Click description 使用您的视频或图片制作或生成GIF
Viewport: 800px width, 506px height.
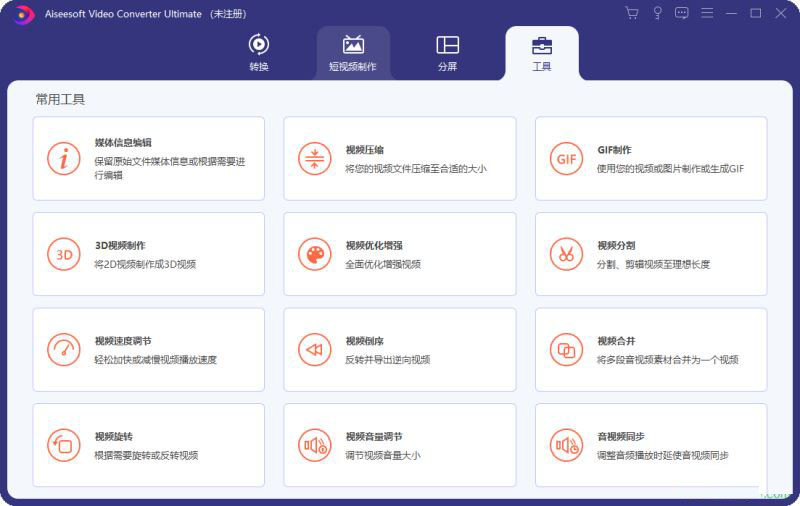(670, 168)
